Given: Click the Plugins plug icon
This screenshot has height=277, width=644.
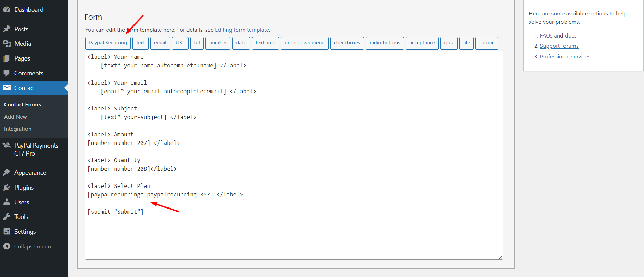Looking at the screenshot, I should click(x=7, y=188).
